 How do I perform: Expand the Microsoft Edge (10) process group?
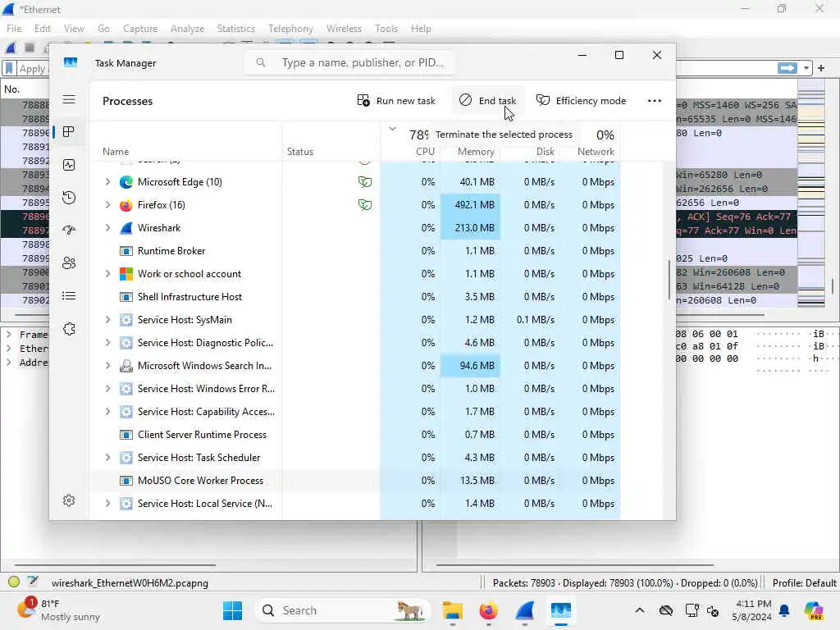coord(107,182)
